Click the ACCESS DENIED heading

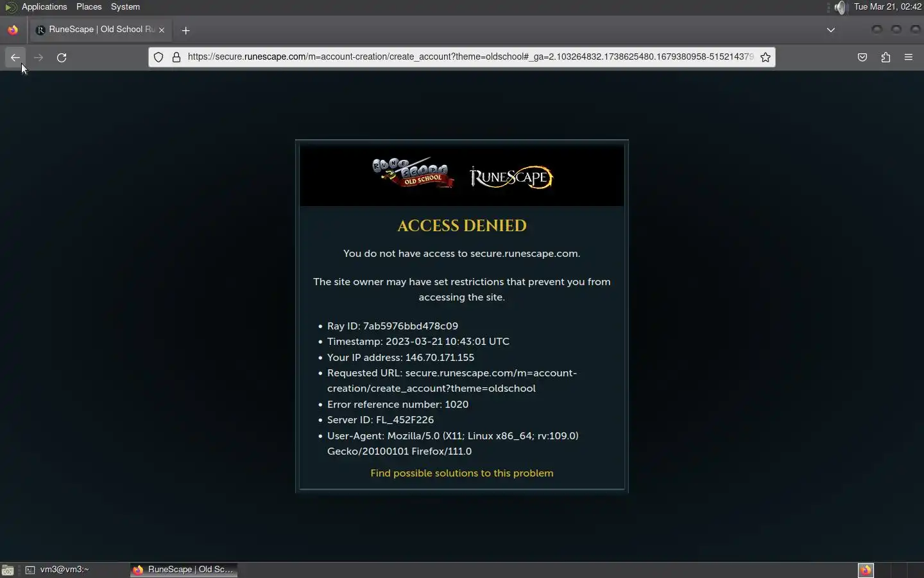click(462, 225)
